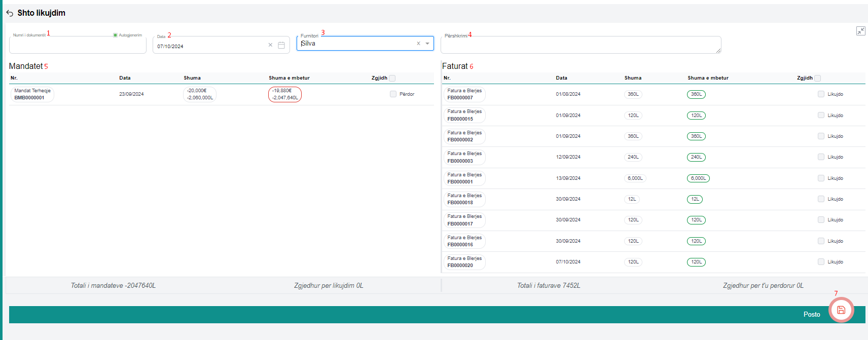Clear the Silva supplier selection
Screen dimensions: 868x340
418,44
